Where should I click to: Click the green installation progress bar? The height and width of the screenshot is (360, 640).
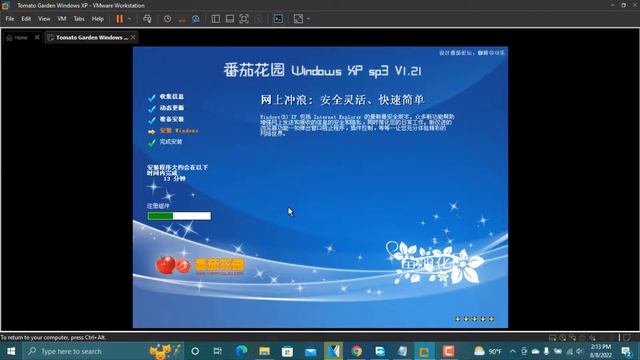[x=179, y=216]
